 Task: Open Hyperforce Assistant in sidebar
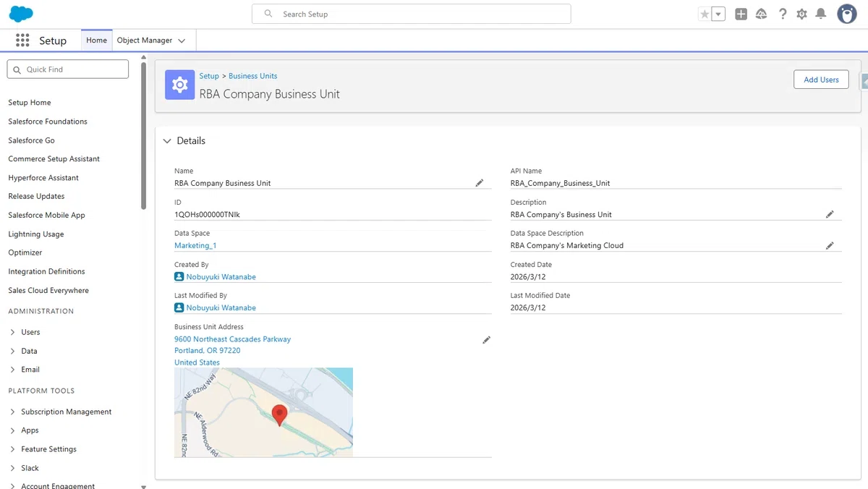click(x=43, y=178)
